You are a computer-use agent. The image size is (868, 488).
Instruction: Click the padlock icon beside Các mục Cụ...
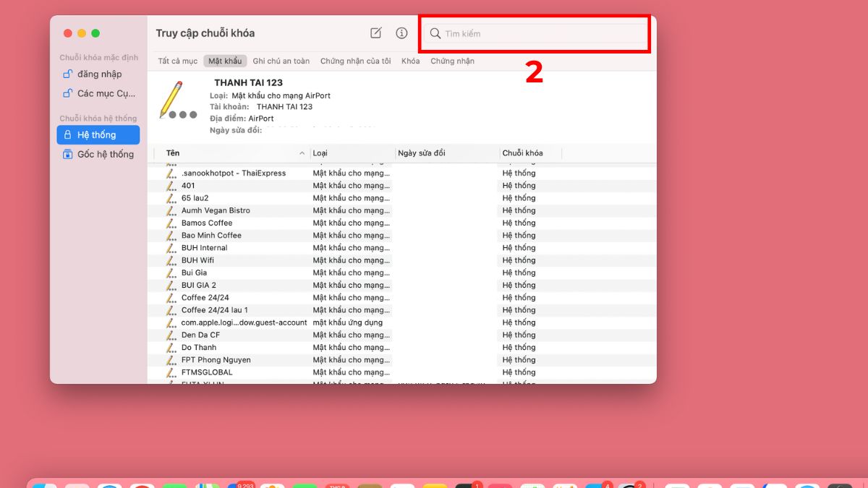coord(67,93)
